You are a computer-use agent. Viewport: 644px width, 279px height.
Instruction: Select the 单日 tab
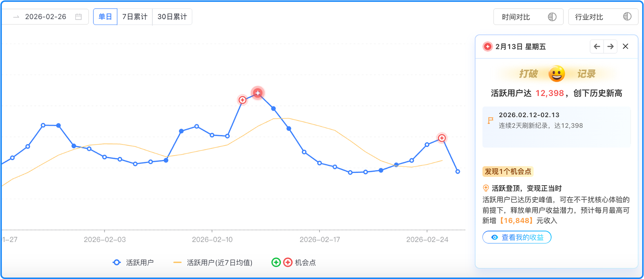click(x=105, y=17)
